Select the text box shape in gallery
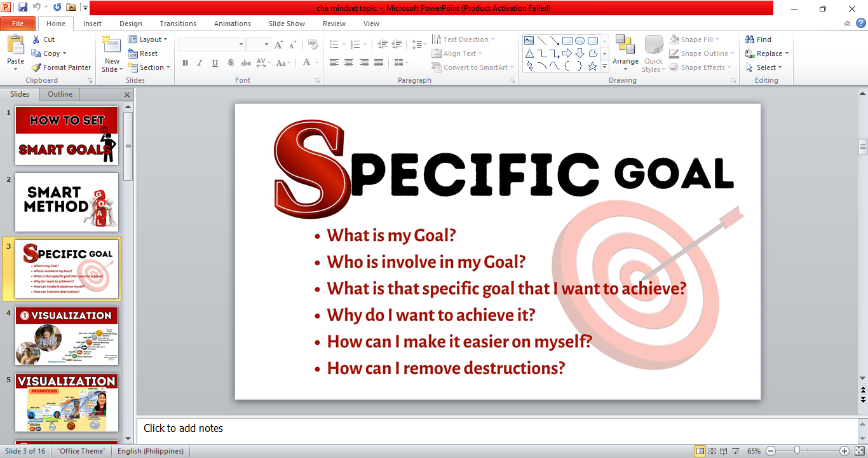The width and height of the screenshot is (868, 458). 529,40
